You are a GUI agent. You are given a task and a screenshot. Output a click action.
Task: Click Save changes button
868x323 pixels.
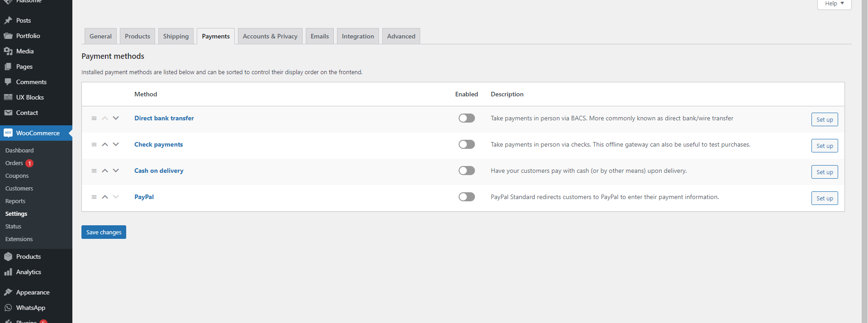click(104, 232)
